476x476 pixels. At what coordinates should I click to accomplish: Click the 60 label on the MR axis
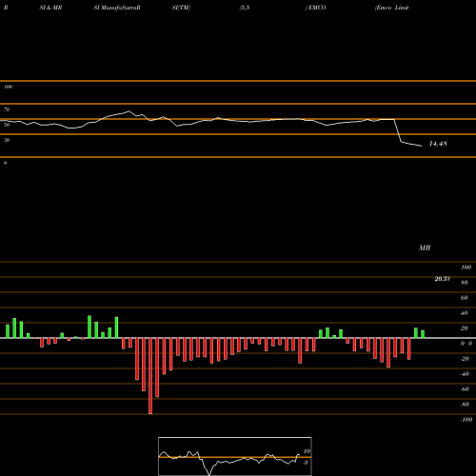click(465, 298)
